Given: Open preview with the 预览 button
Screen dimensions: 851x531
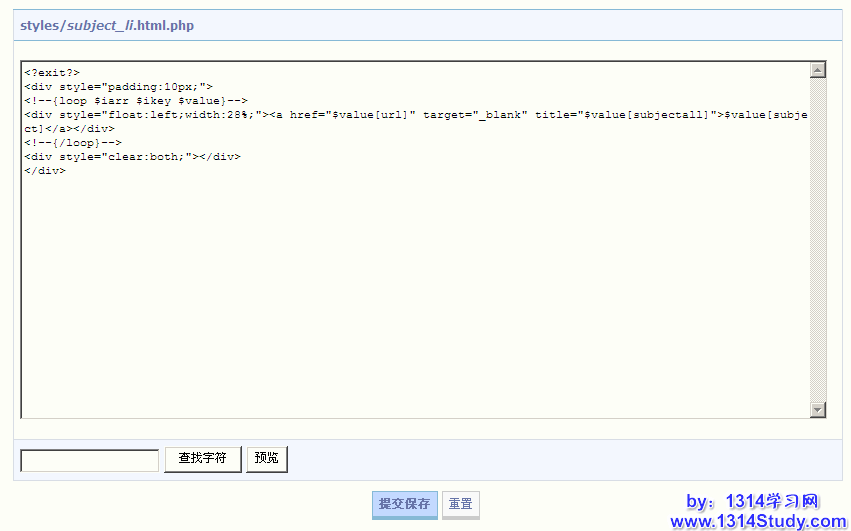Looking at the screenshot, I should (267, 459).
